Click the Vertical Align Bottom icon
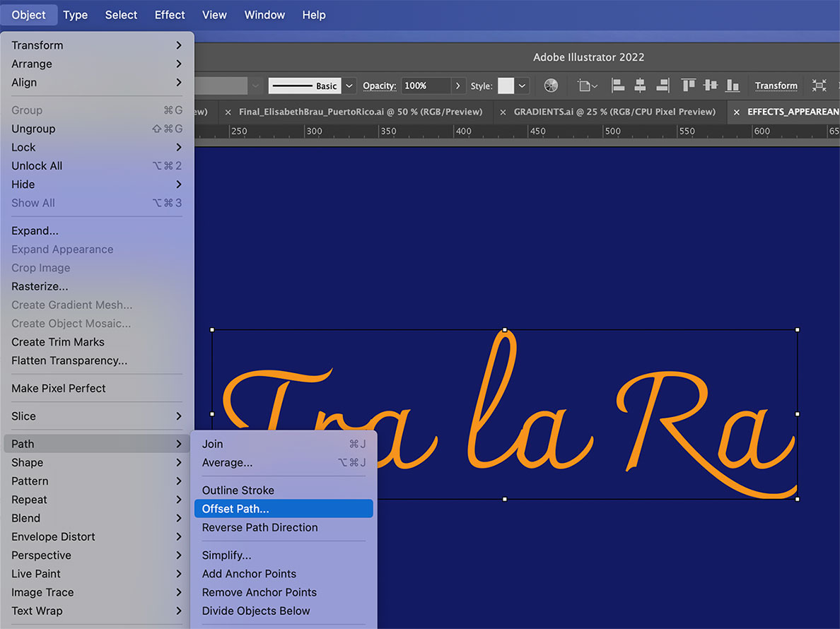This screenshot has width=840, height=629. pyautogui.click(x=733, y=86)
